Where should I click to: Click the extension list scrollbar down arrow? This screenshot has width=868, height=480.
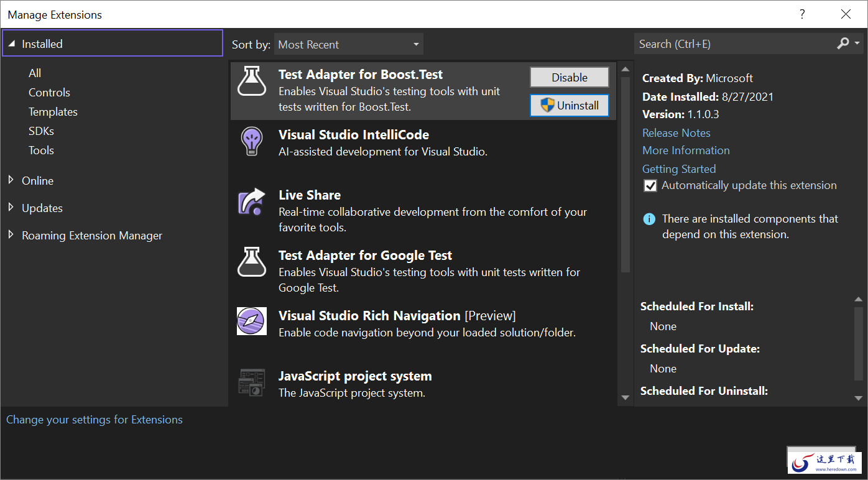pyautogui.click(x=626, y=398)
